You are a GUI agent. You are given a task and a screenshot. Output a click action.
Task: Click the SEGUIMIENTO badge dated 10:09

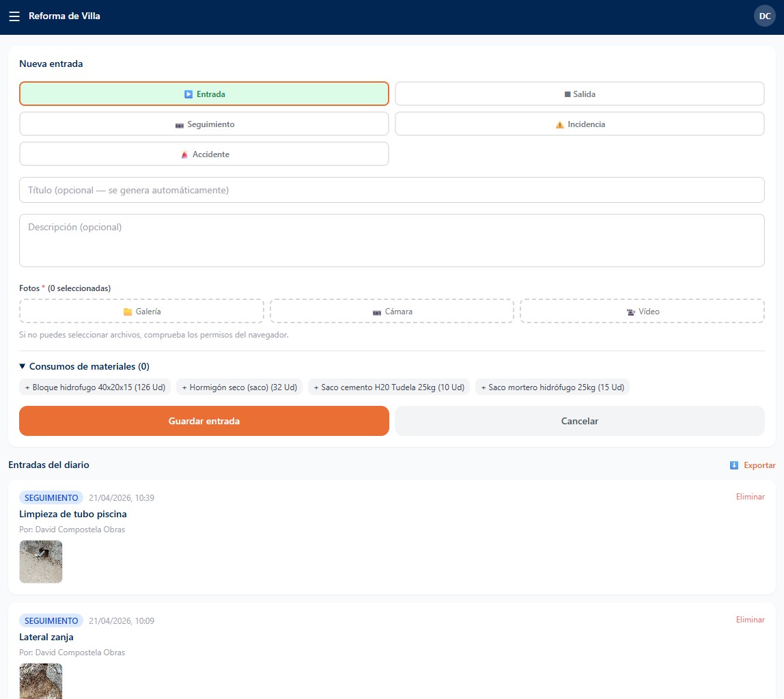pyautogui.click(x=51, y=621)
